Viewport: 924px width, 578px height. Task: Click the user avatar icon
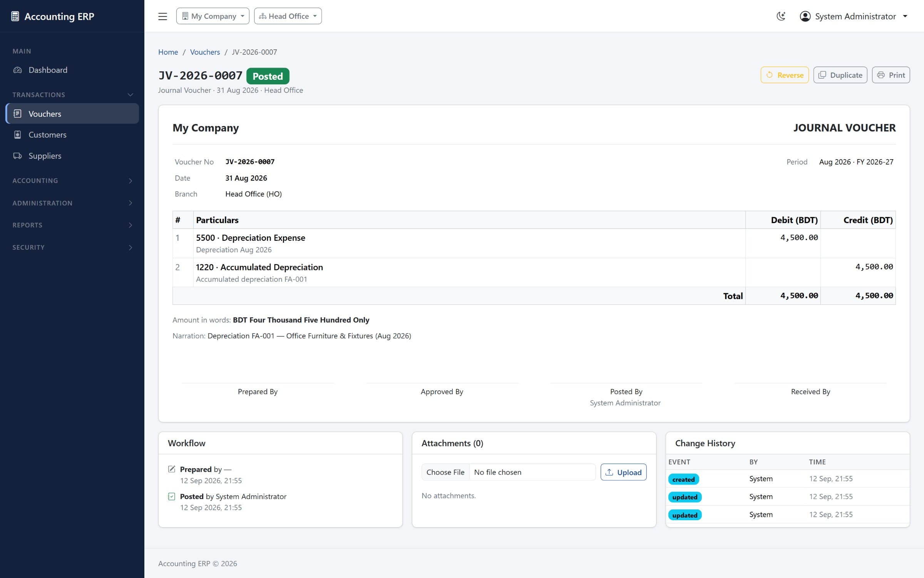pyautogui.click(x=805, y=16)
